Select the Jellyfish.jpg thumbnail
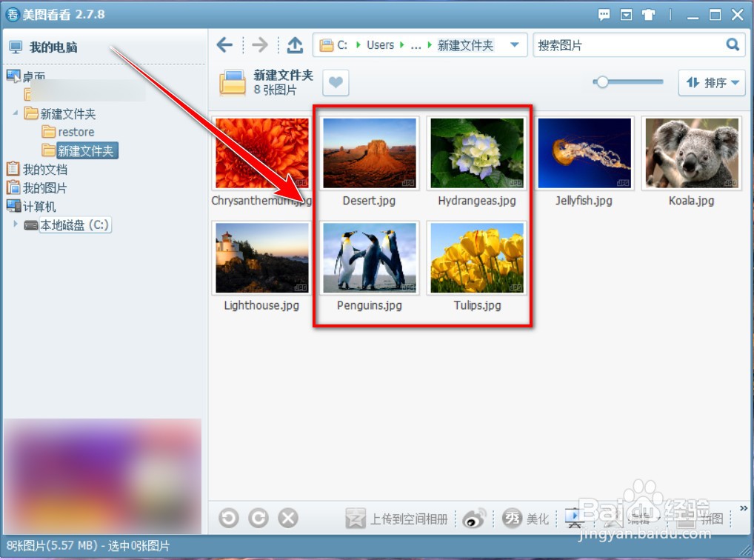The height and width of the screenshot is (560, 754). [584, 153]
